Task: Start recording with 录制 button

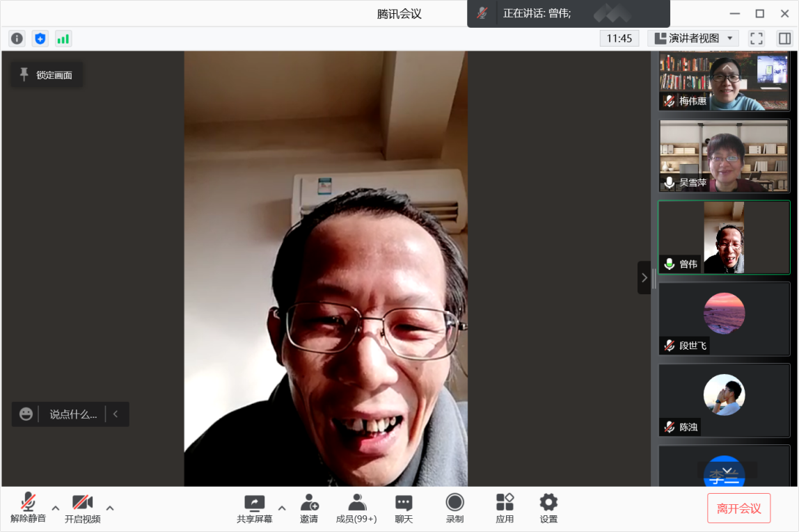Action: pyautogui.click(x=454, y=508)
